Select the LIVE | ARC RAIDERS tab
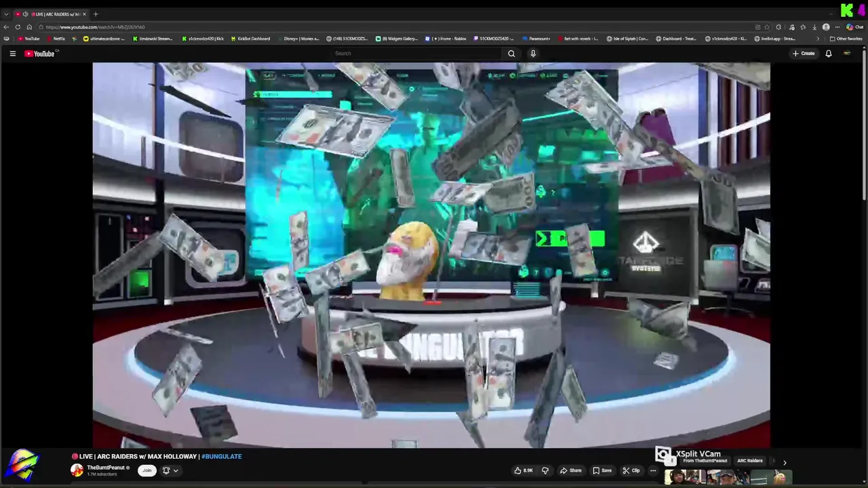This screenshot has width=868, height=488. 51,14
